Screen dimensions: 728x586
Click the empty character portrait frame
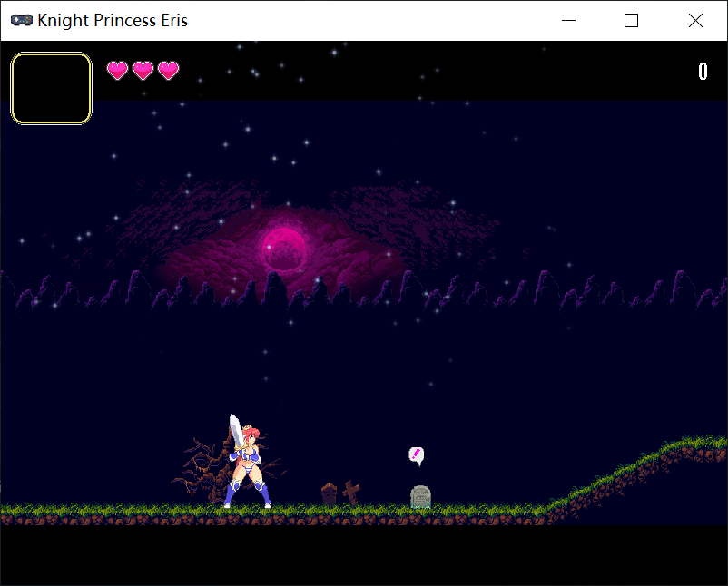pyautogui.click(x=50, y=87)
